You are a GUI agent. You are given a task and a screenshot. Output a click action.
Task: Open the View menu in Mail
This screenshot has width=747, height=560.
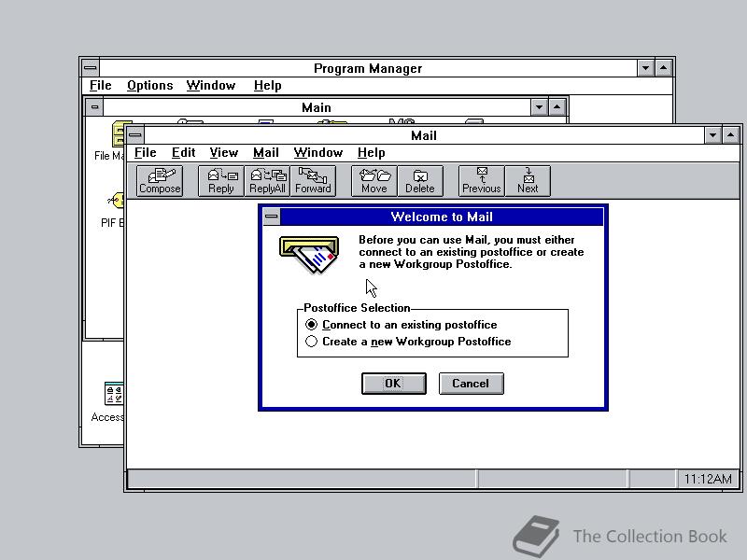223,153
